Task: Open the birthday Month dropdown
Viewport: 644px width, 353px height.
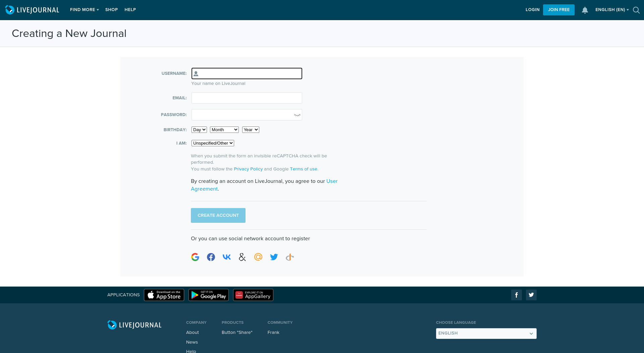Action: click(x=224, y=130)
